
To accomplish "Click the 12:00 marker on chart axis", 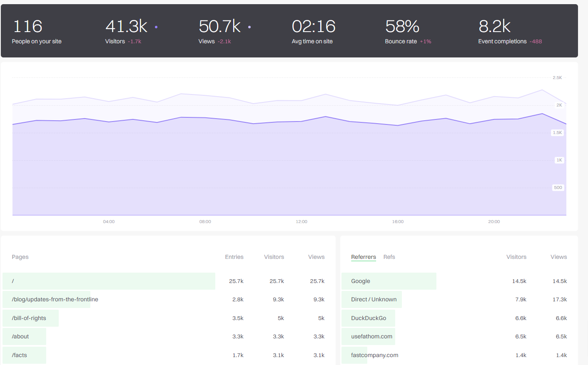I will tap(301, 221).
